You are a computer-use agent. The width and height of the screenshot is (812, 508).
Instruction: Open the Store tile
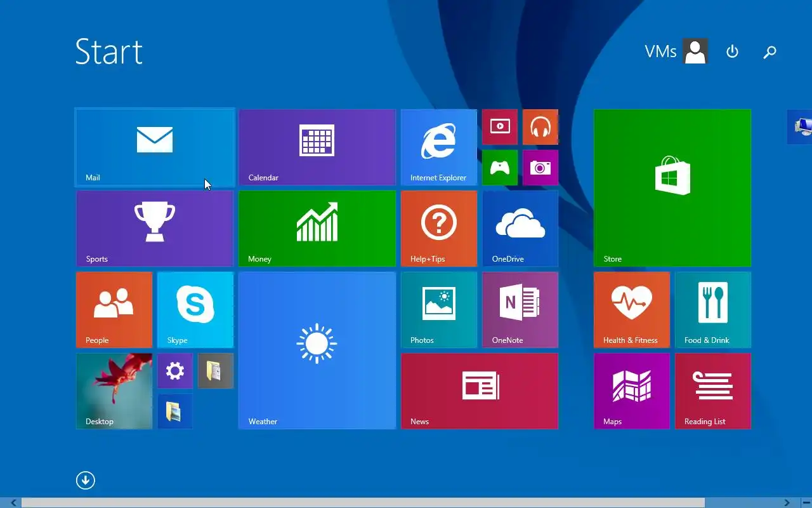point(672,188)
